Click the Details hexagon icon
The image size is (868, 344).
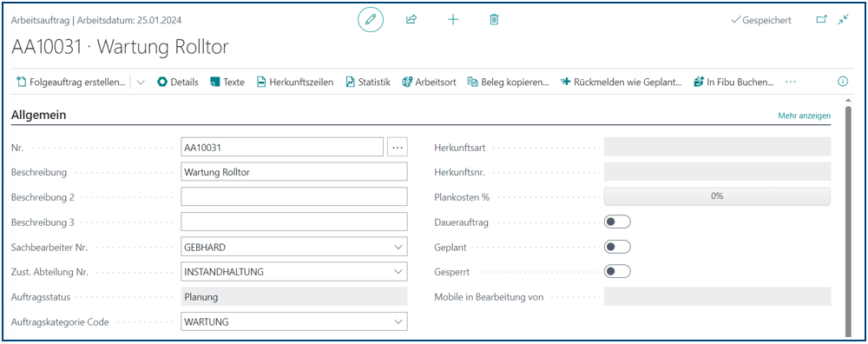coord(162,82)
